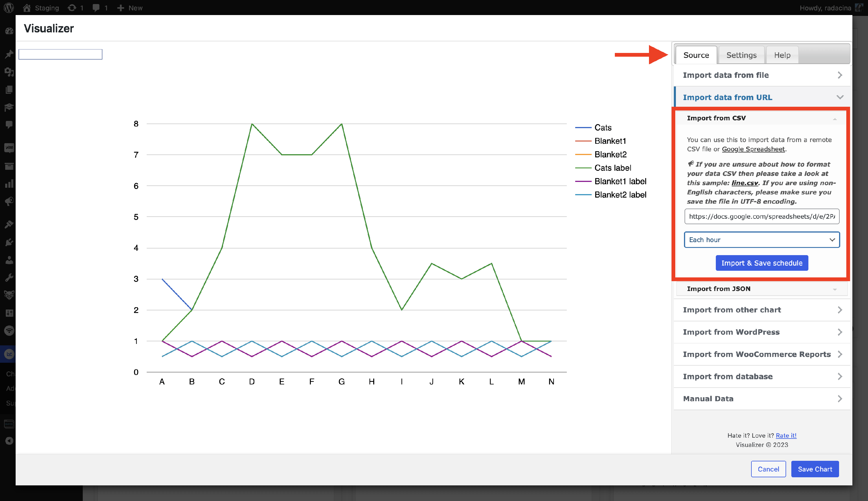Open the Google Spreadsheet link
Image resolution: width=868 pixels, height=501 pixels.
(753, 149)
